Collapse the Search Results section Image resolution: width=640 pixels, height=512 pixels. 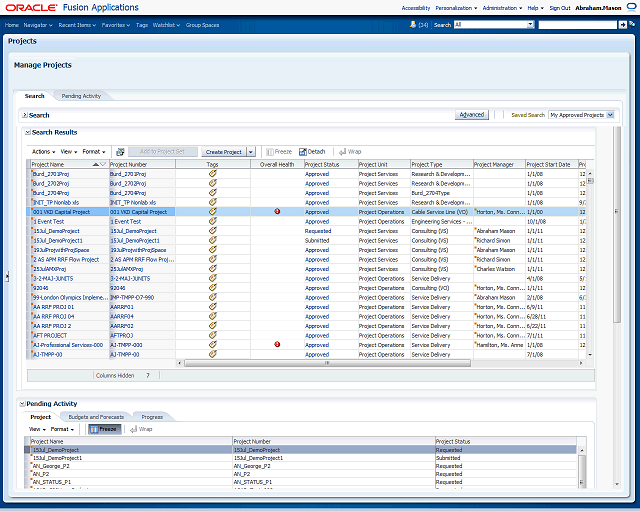27,132
